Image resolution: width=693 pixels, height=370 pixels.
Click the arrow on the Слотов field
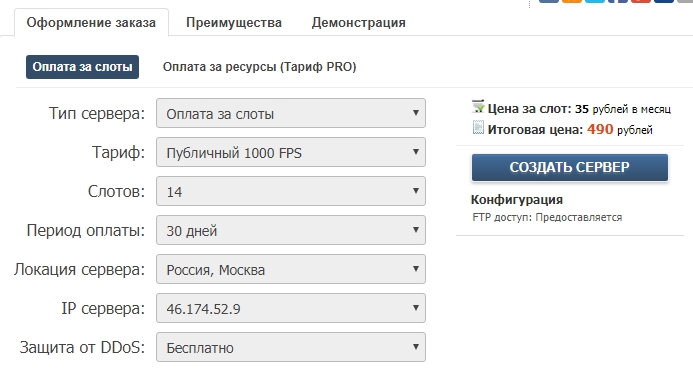coord(415,191)
